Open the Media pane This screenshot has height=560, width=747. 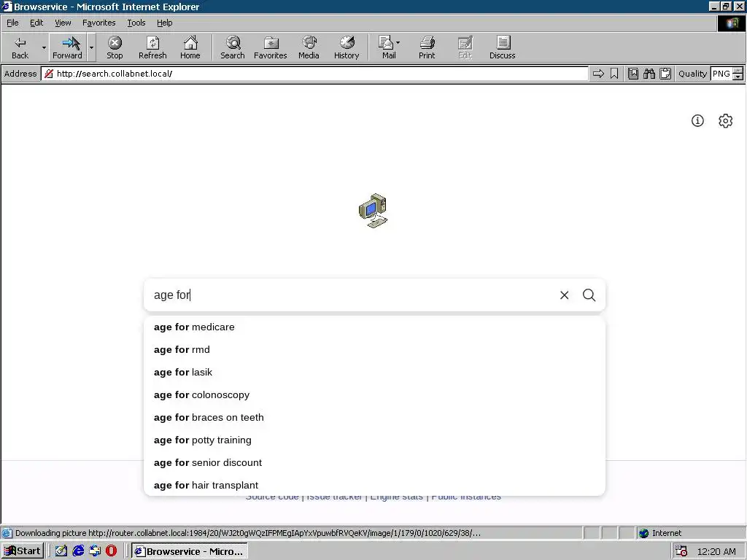pyautogui.click(x=309, y=47)
